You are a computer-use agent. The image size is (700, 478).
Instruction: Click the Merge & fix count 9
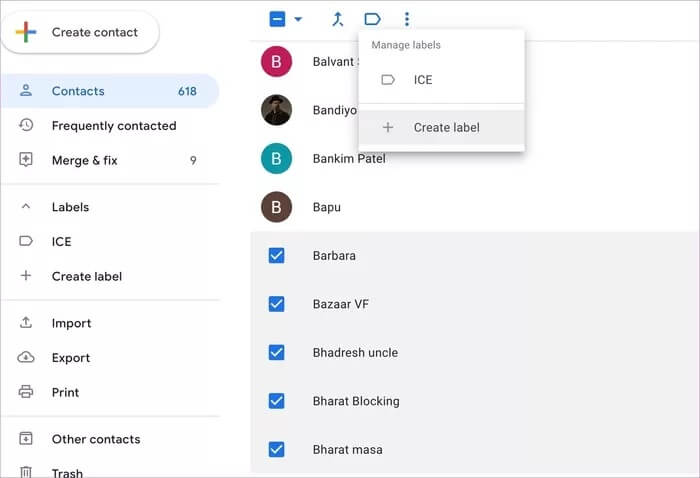[193, 160]
